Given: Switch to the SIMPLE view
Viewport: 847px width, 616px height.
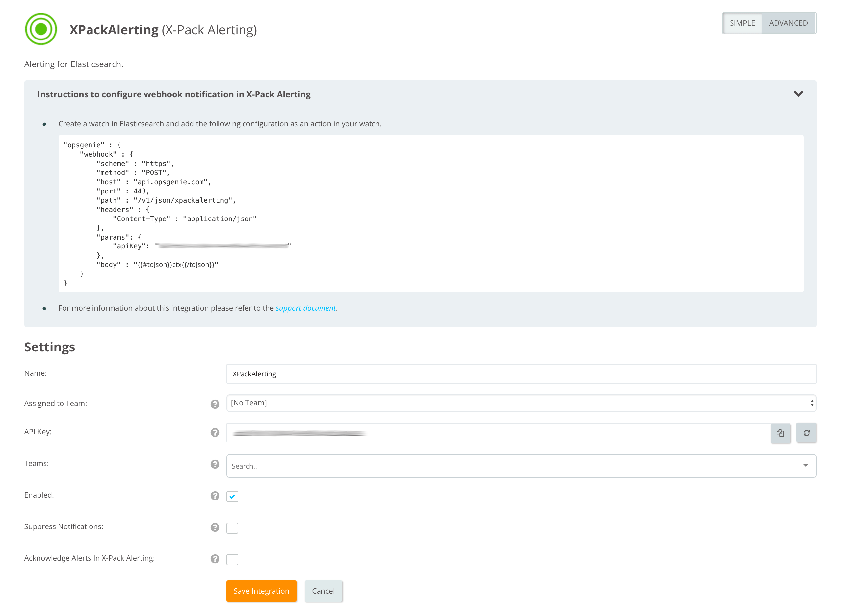Looking at the screenshot, I should click(x=742, y=23).
